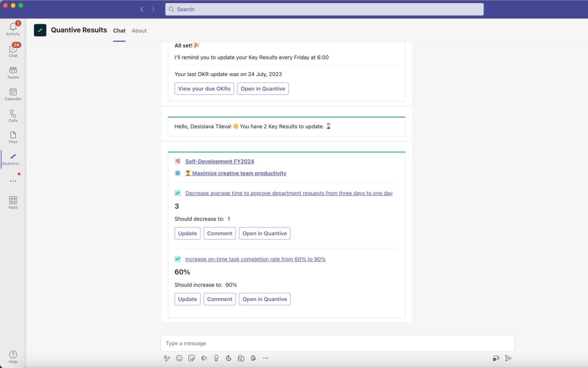Open the Calendar in sidebar

[x=13, y=94]
